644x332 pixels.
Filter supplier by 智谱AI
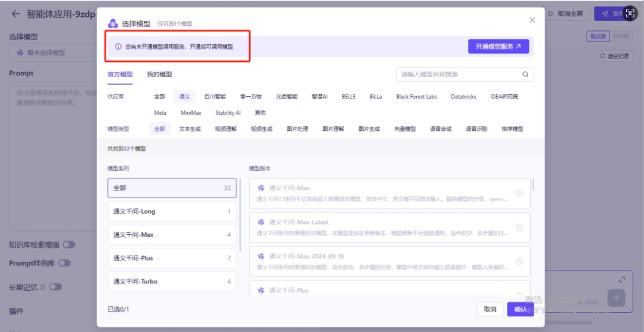[x=320, y=97]
